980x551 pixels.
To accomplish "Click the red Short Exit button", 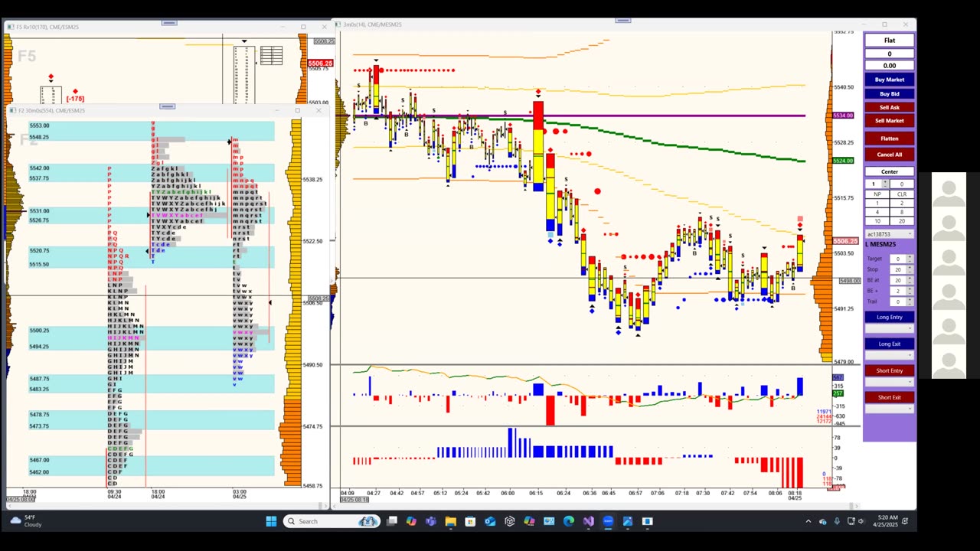I will pos(889,397).
